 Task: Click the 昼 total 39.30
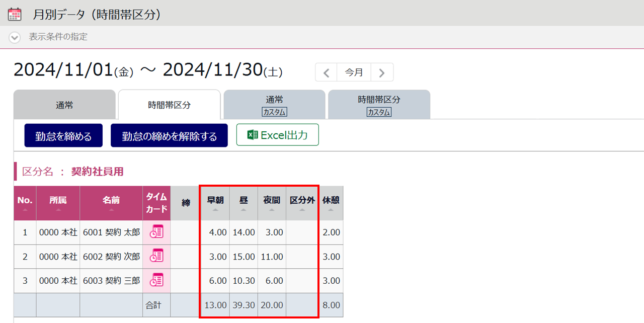pyautogui.click(x=244, y=305)
